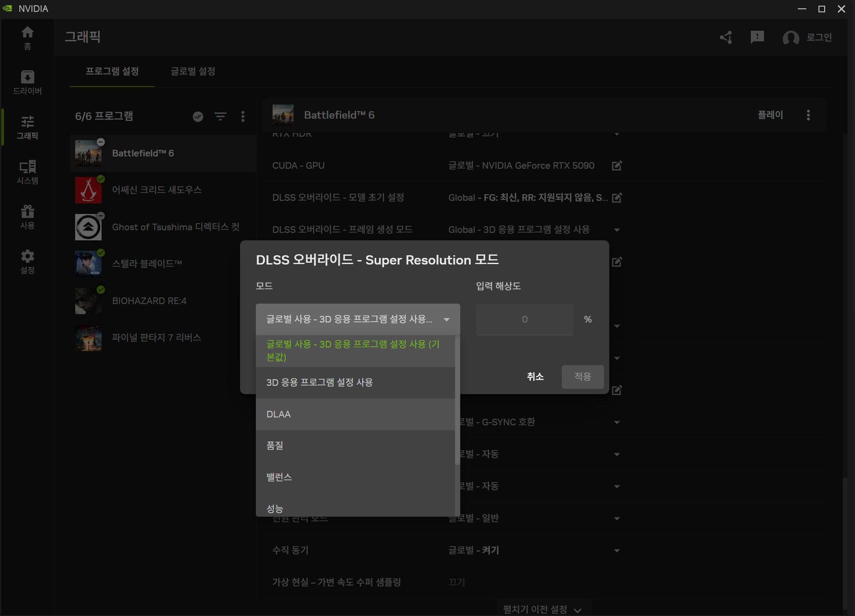The image size is (855, 616).
Task: Switch to the 글로벌 설정 tab
Action: 193,71
